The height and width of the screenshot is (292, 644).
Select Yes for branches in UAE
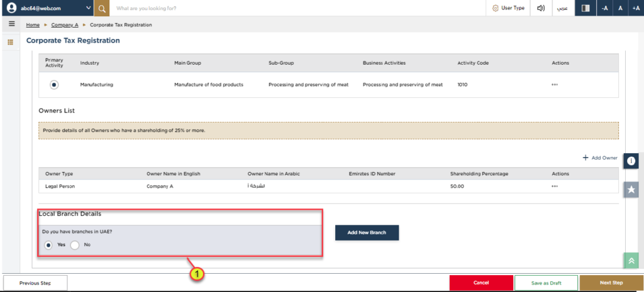pos(49,245)
